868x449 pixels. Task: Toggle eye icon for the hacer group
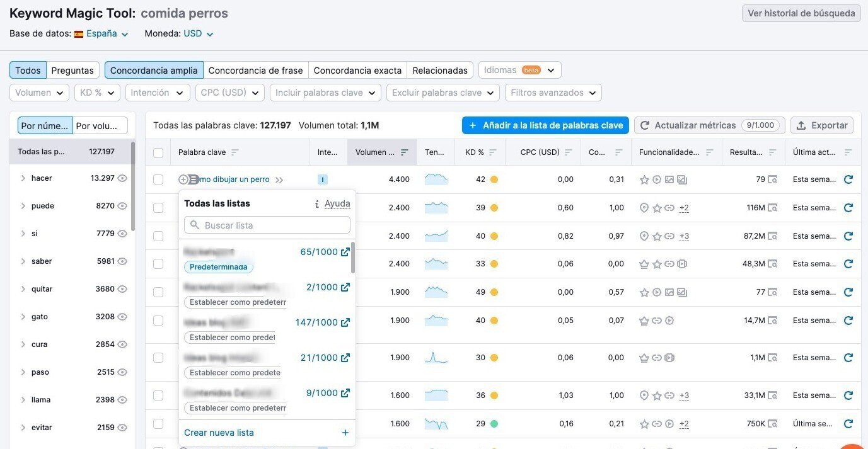pyautogui.click(x=122, y=178)
